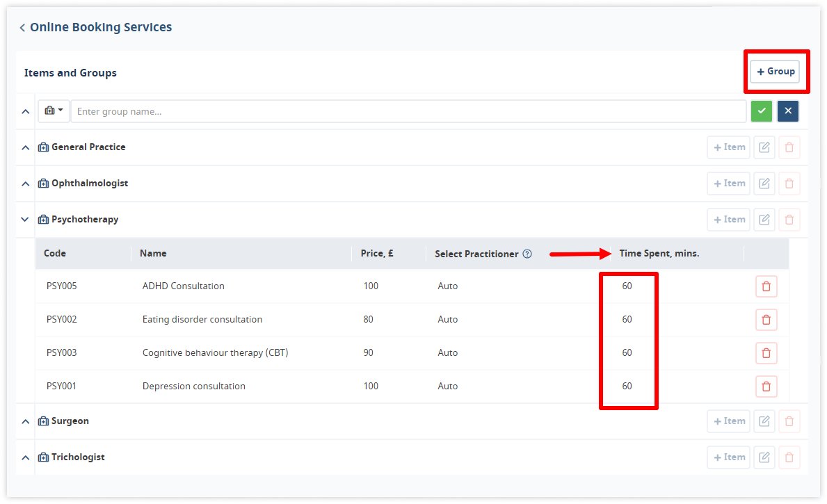Delete ADHD Consultation using its trash icon
The width and height of the screenshot is (827, 504).
(x=766, y=286)
